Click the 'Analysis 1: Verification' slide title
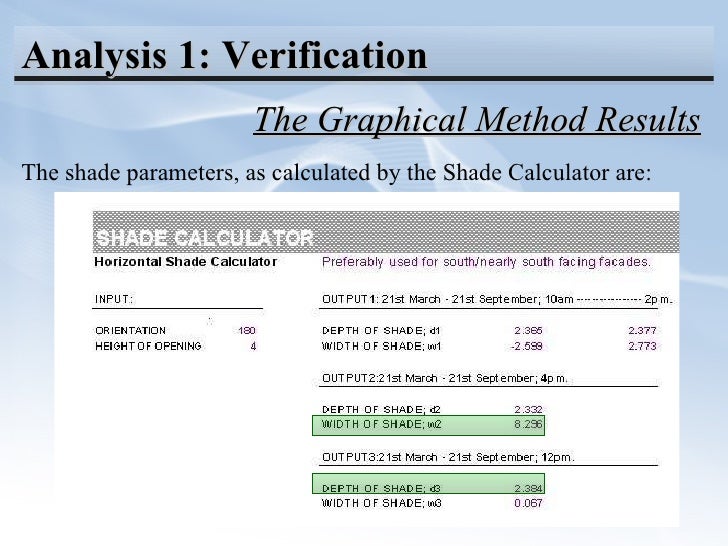Screen dimensions: 728x546 [x=224, y=56]
